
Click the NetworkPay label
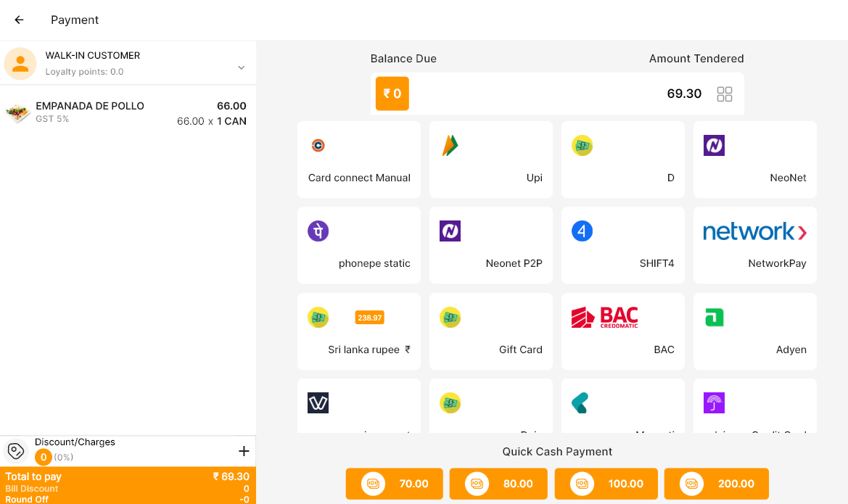[x=777, y=263]
